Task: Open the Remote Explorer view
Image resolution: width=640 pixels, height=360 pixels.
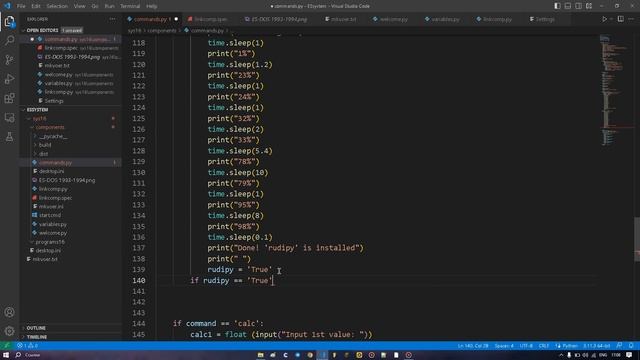Action: coord(9,118)
